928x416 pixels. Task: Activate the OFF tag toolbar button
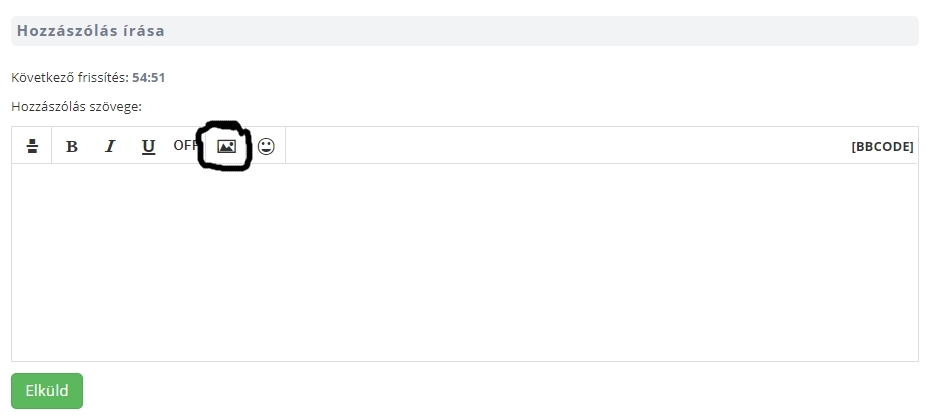[x=185, y=145]
